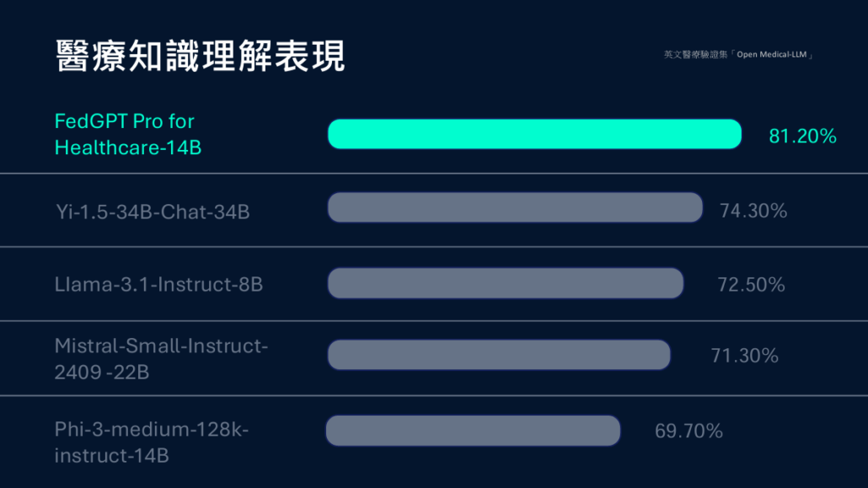Select the Llama-3.1-Instruct-8B label
868x488 pixels.
(x=158, y=284)
